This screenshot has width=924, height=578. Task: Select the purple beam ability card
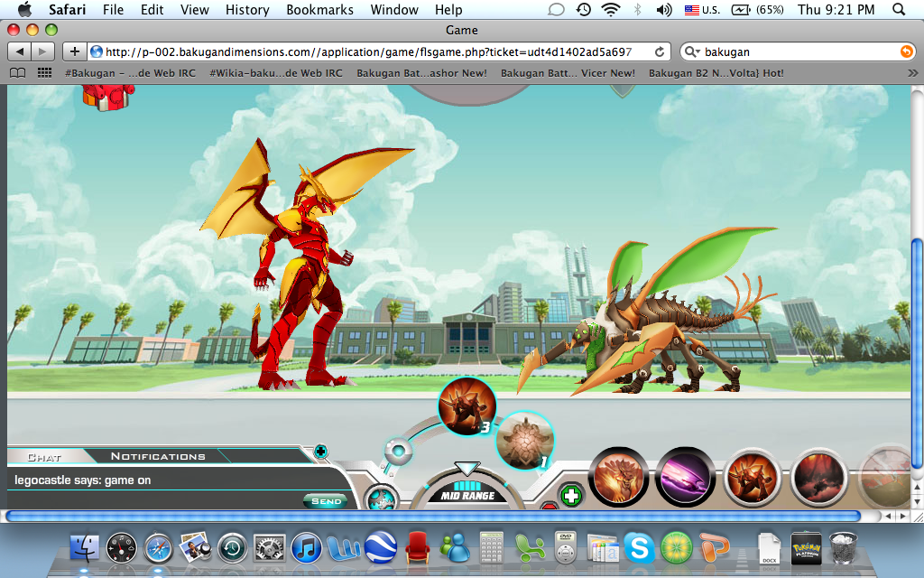pyautogui.click(x=685, y=478)
